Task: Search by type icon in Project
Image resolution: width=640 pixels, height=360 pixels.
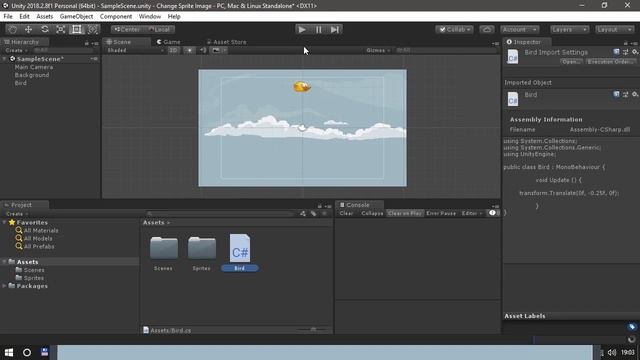Action: click(303, 214)
